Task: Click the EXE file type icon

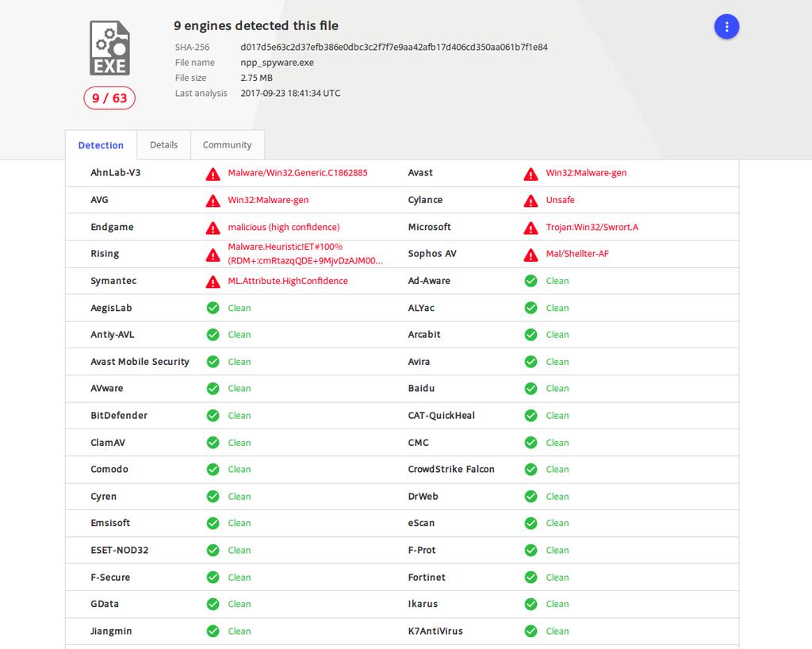Action: click(109, 48)
